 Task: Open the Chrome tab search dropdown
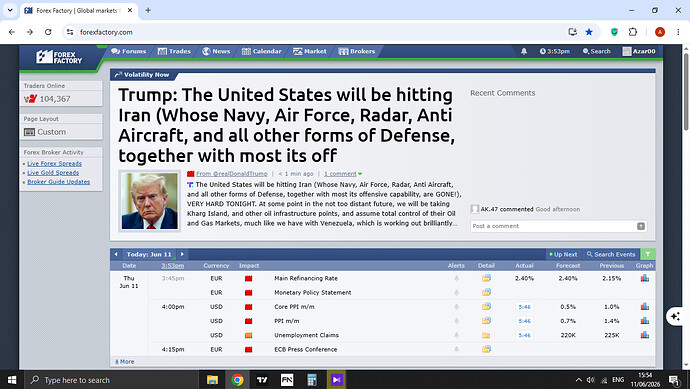(10, 10)
